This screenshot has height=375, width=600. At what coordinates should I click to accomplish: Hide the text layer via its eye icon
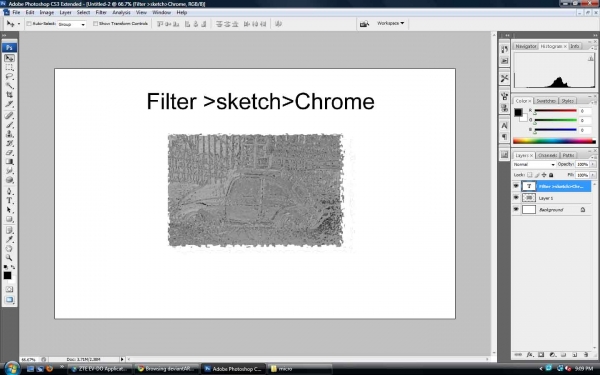click(516, 186)
